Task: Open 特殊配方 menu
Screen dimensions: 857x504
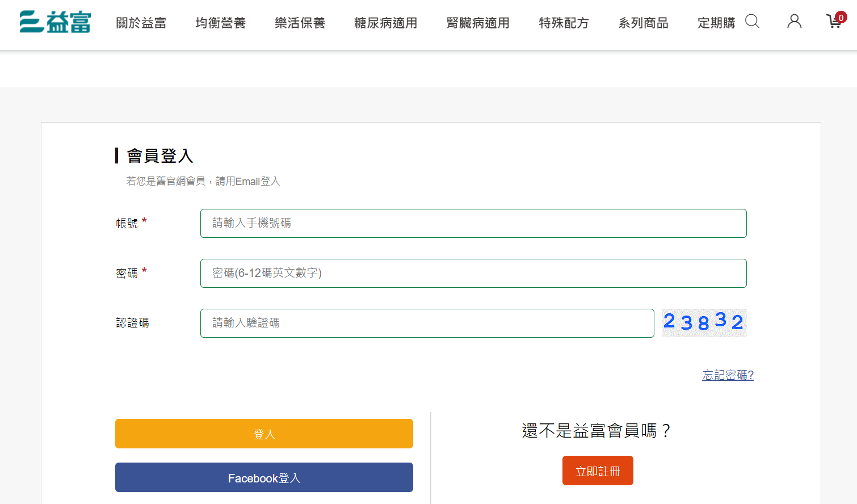Action: pos(564,23)
